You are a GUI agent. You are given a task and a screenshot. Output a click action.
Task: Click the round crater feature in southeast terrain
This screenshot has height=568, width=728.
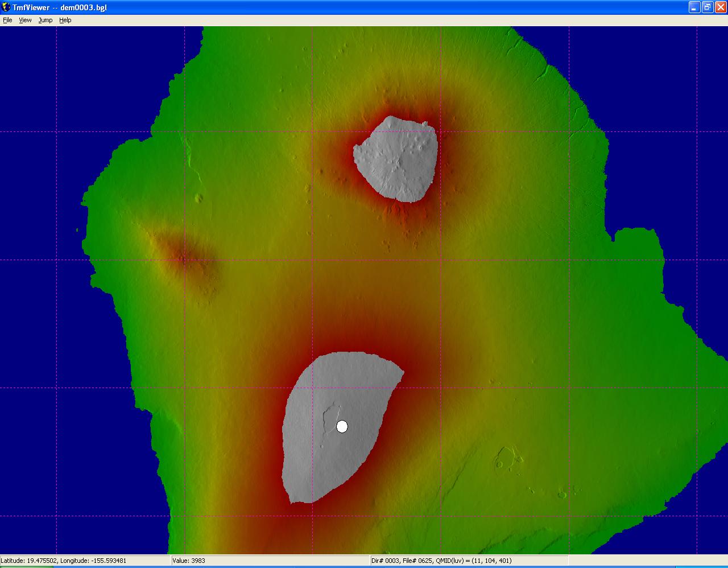click(x=504, y=457)
